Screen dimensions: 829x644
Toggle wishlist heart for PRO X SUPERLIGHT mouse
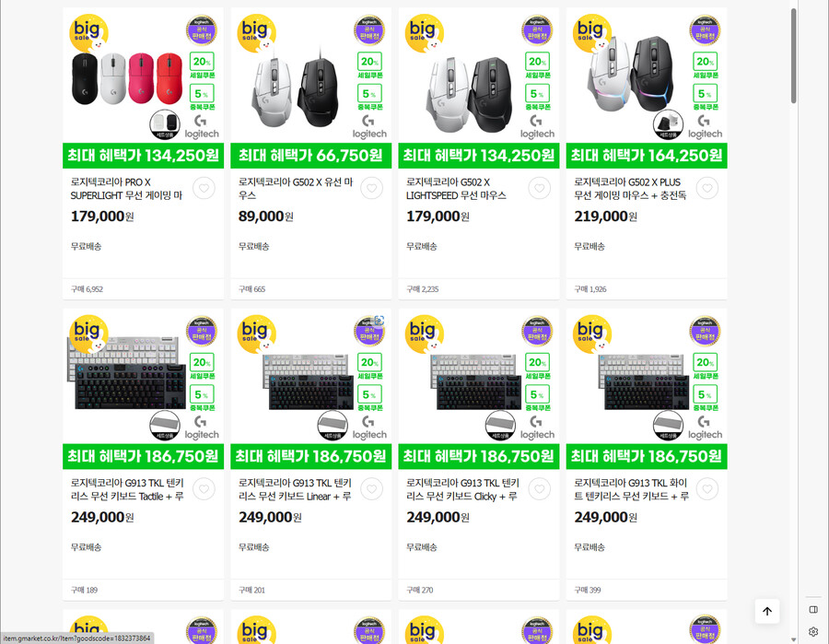tap(204, 188)
